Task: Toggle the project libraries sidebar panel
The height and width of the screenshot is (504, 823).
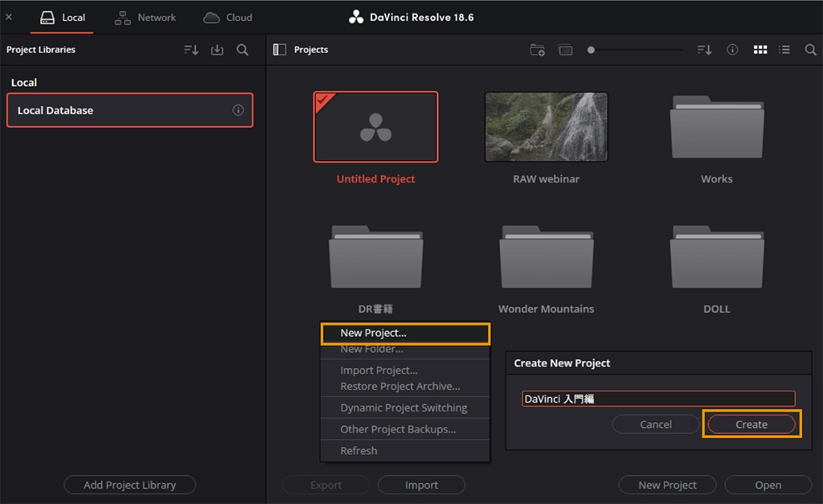Action: [x=279, y=49]
